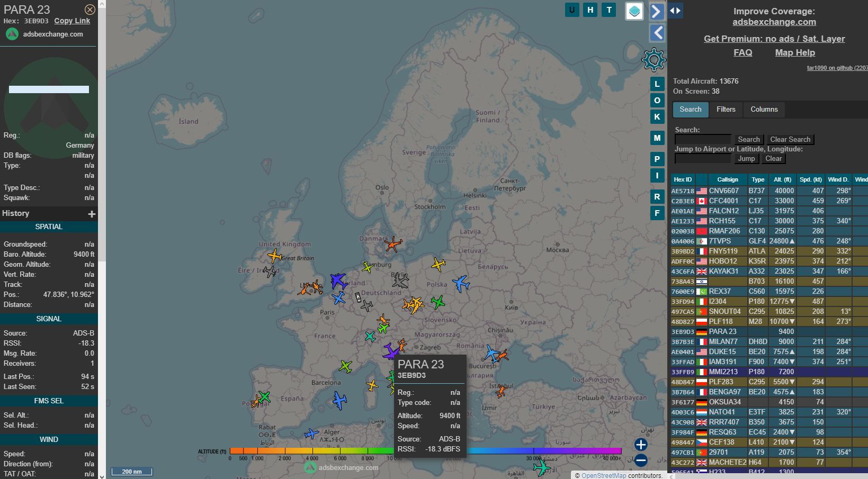Click the Jump to Airport input field
The width and height of the screenshot is (868, 479).
[703, 158]
